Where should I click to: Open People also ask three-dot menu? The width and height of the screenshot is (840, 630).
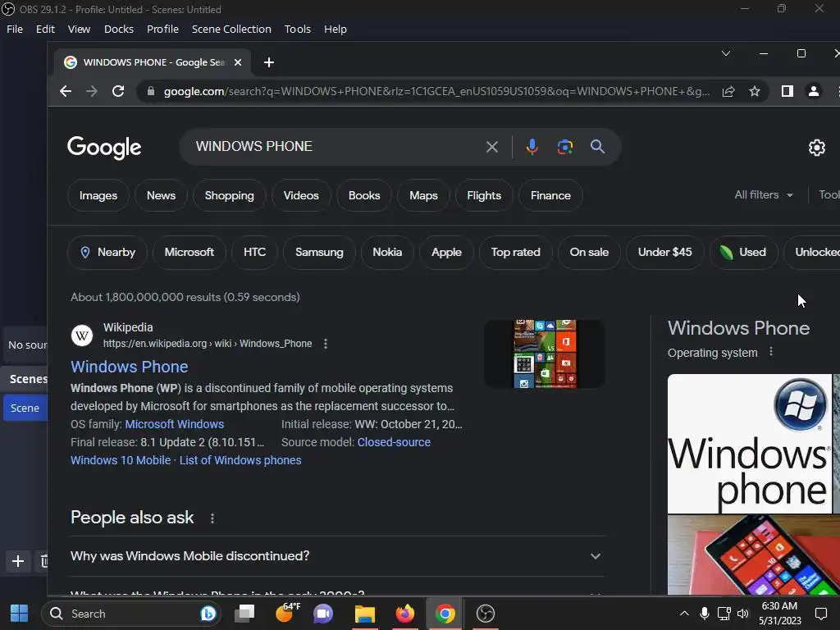[x=212, y=518]
